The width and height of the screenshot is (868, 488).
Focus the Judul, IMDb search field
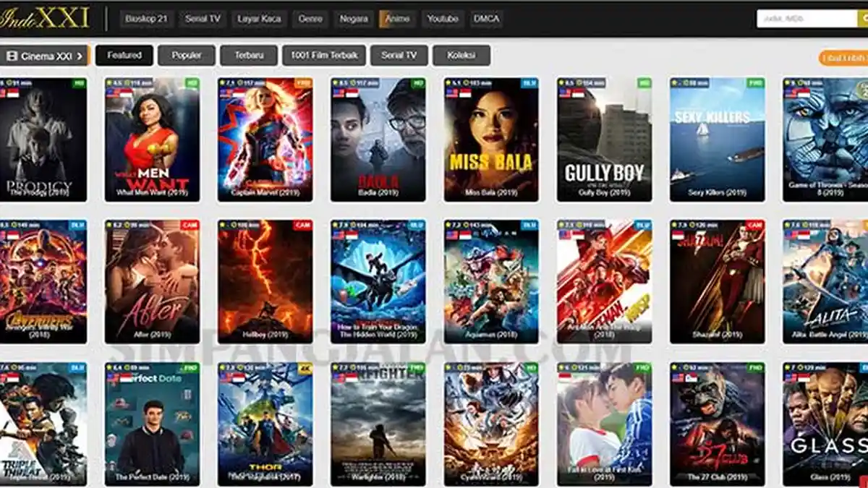click(x=807, y=19)
